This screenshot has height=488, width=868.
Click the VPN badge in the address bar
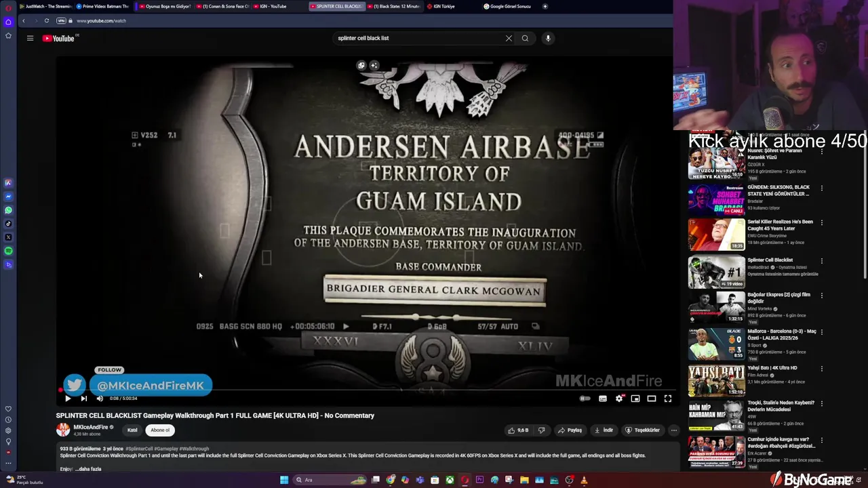pyautogui.click(x=61, y=20)
